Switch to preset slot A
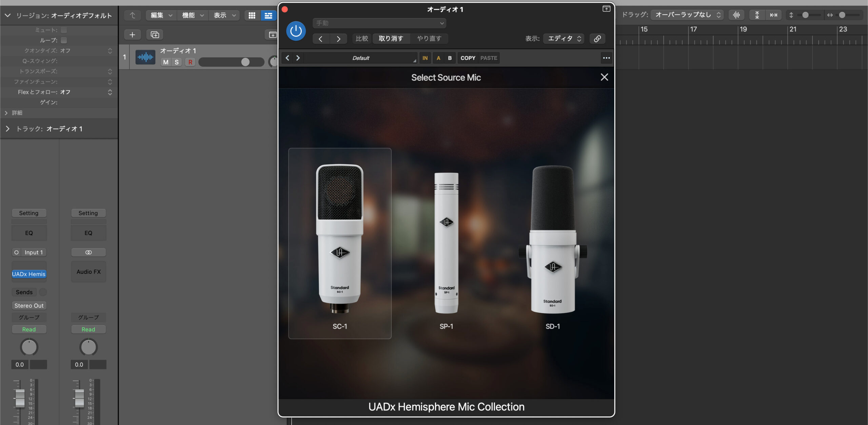The width and height of the screenshot is (868, 425). click(438, 58)
